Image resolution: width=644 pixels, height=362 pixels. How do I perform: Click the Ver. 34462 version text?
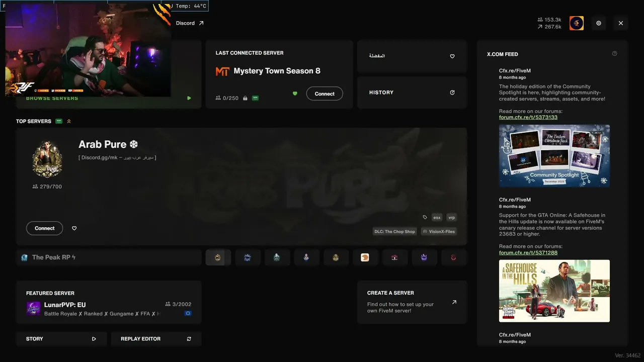point(628,355)
